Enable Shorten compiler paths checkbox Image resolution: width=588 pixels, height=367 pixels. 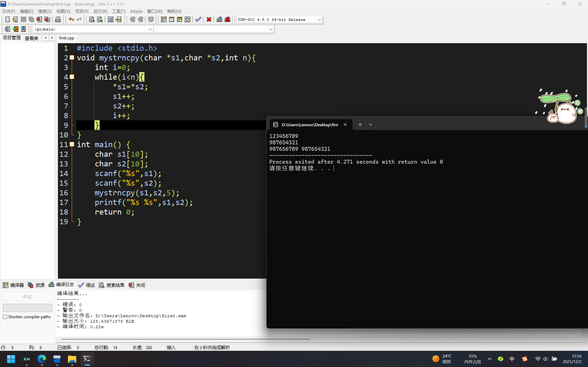click(5, 317)
